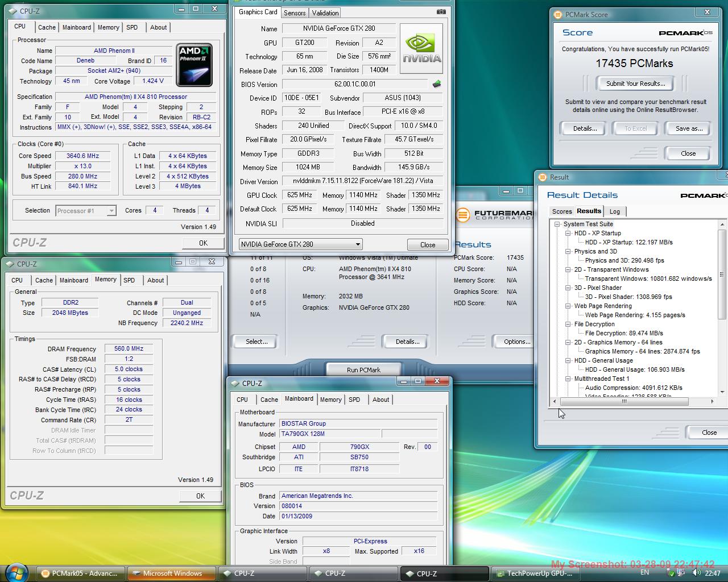The height and width of the screenshot is (582, 728).
Task: Click Save as button in PCMark Score
Action: [689, 128]
